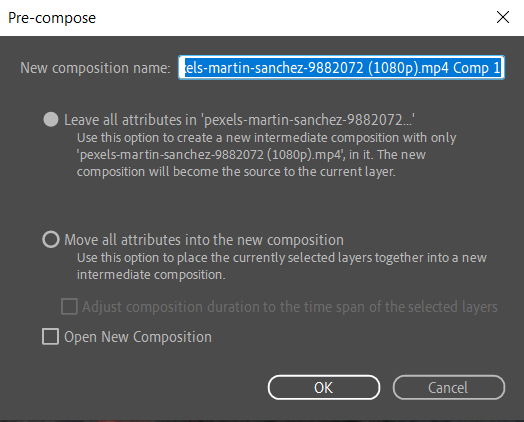Click the New composition name text field
The height and width of the screenshot is (422, 524).
[x=341, y=67]
